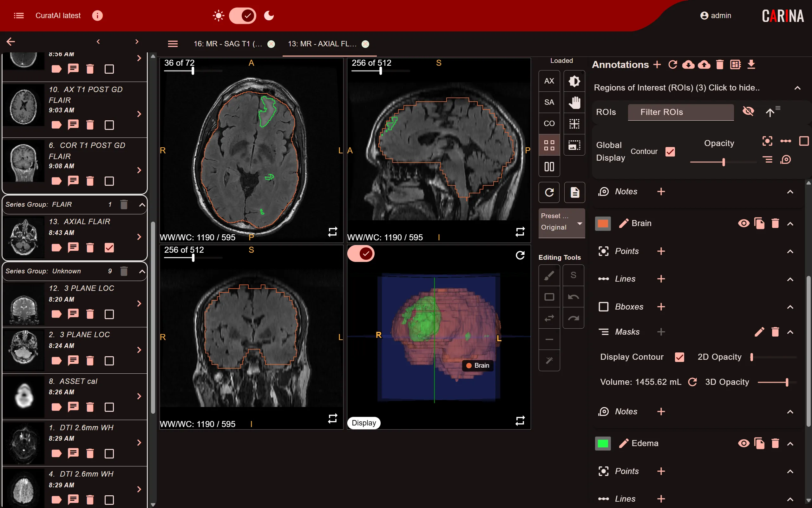812x508 pixels.
Task: Click the cloud upload annotations icon
Action: pyautogui.click(x=704, y=64)
